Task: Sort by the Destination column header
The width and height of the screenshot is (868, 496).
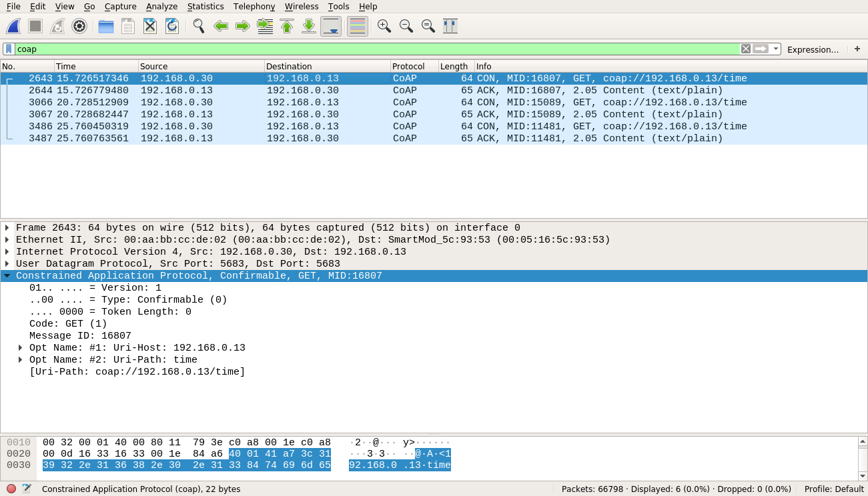Action: [x=328, y=66]
